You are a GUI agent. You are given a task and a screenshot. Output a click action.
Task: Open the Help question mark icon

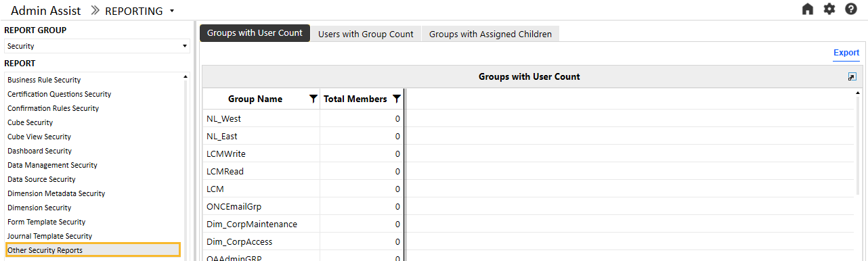(x=851, y=9)
